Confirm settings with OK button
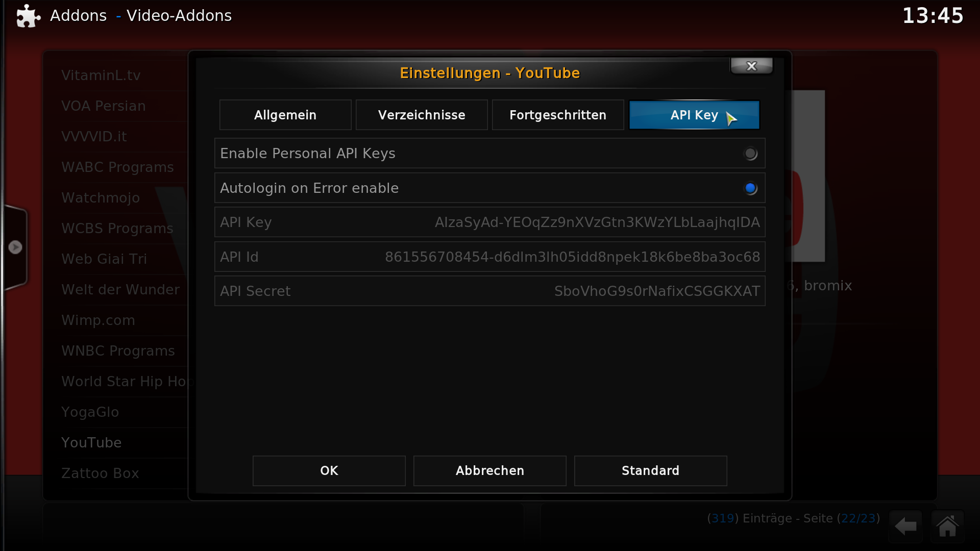The width and height of the screenshot is (980, 551). [329, 470]
